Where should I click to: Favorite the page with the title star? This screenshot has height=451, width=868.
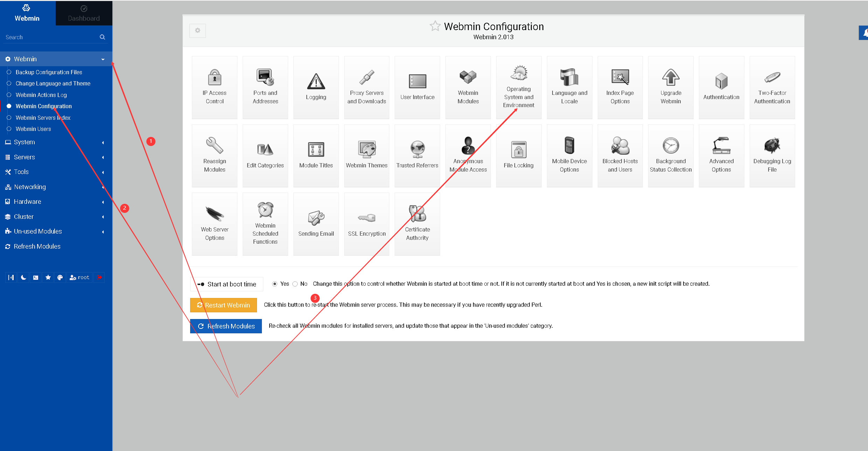(x=435, y=26)
